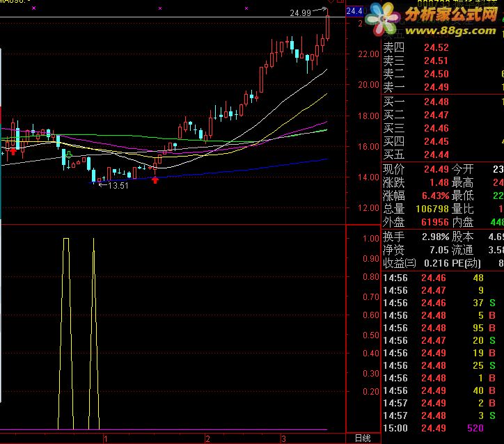This screenshot has height=444, width=504.
Task: Click the 14.00 price axis label
Action: [x=369, y=177]
